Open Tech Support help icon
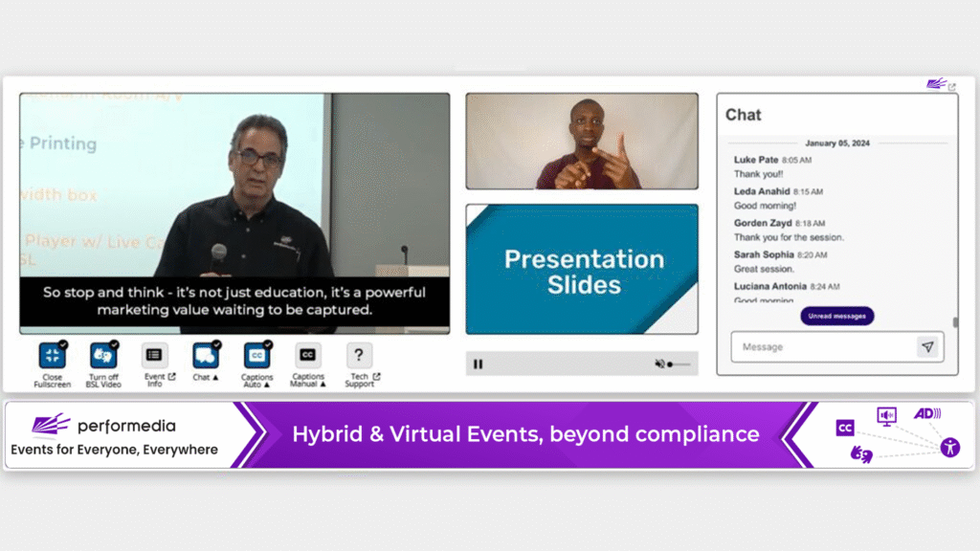Screen dimensions: 980x551 point(359,356)
